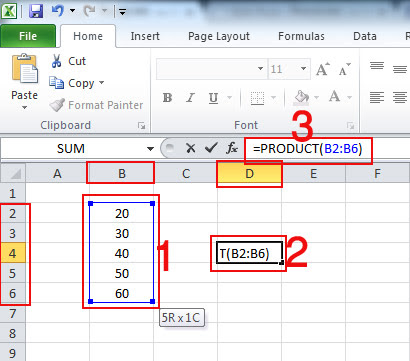Align text to top of cell
The image size is (410, 361).
[377, 66]
